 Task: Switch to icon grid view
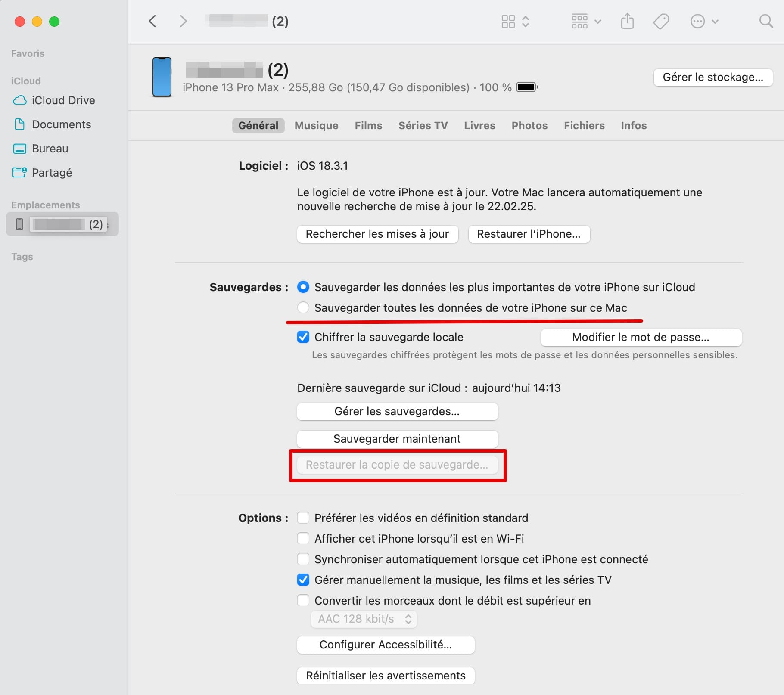point(508,21)
